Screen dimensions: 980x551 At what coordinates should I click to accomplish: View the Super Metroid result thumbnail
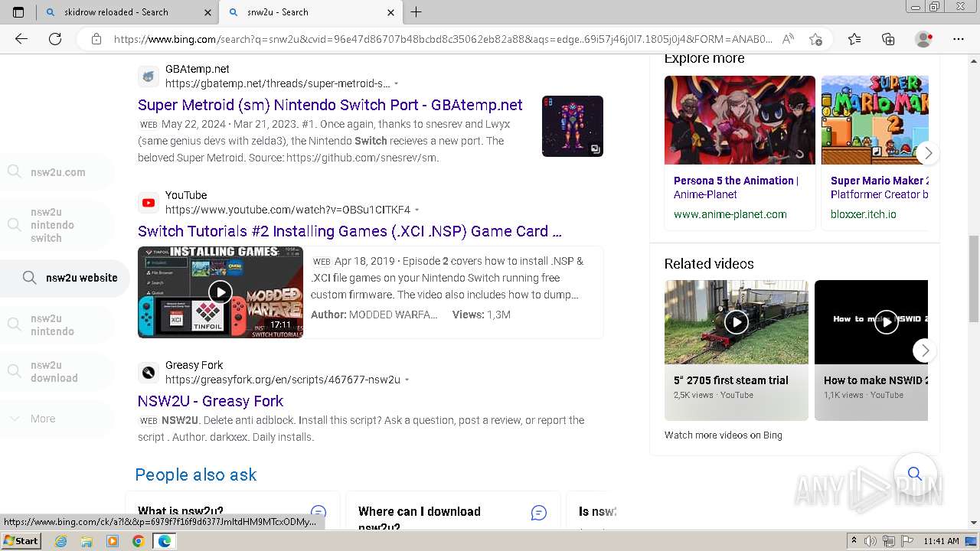tap(573, 126)
